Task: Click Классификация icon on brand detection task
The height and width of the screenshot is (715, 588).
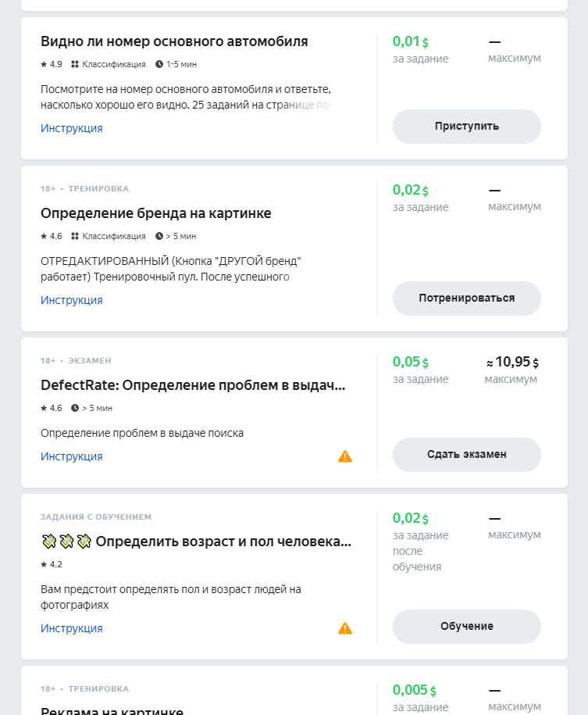Action: 75,236
